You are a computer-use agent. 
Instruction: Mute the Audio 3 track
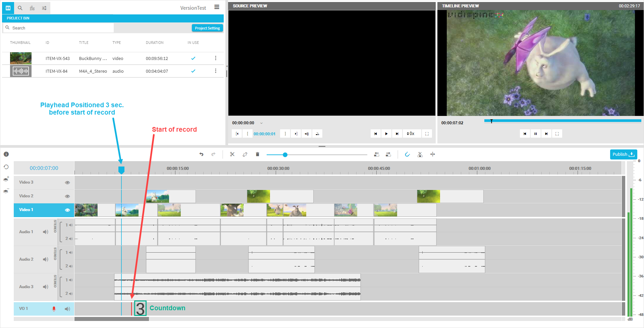46,287
